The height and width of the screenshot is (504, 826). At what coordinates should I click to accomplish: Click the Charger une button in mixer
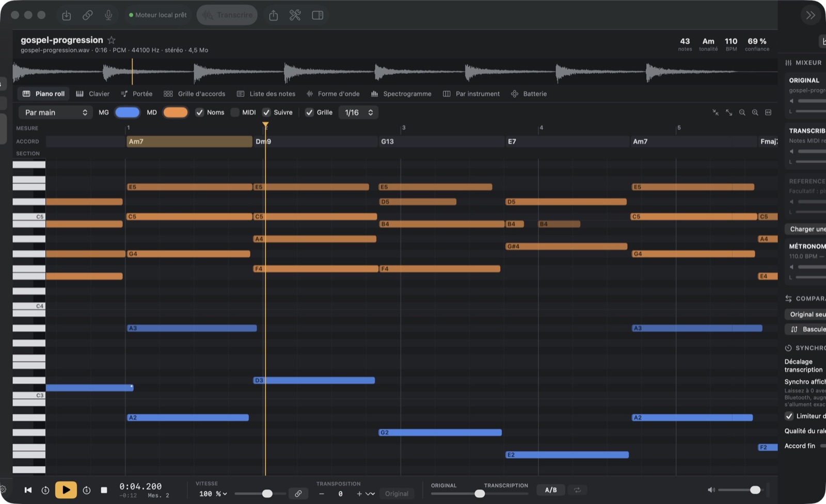(x=805, y=229)
